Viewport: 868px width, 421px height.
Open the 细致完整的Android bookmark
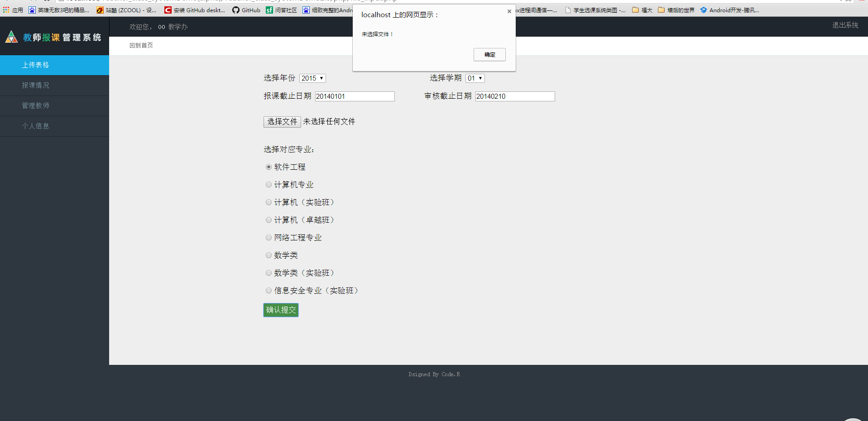[328, 10]
